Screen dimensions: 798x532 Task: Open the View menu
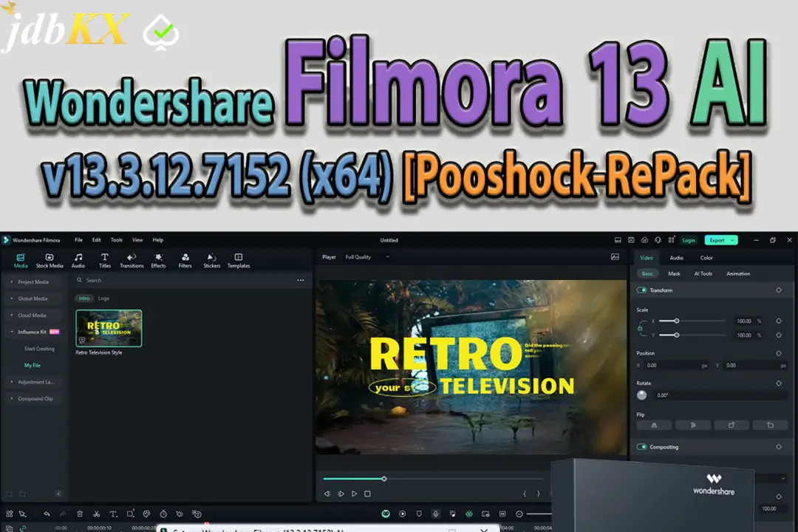click(137, 240)
